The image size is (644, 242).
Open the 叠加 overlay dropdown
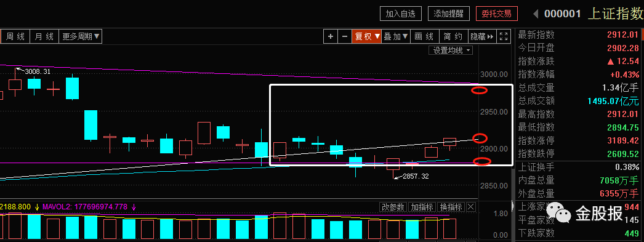click(x=396, y=36)
